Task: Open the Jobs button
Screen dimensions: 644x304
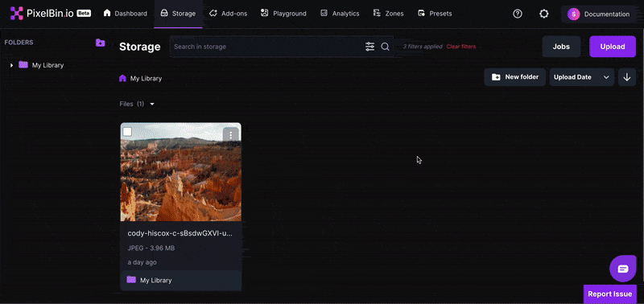Action: (561, 47)
